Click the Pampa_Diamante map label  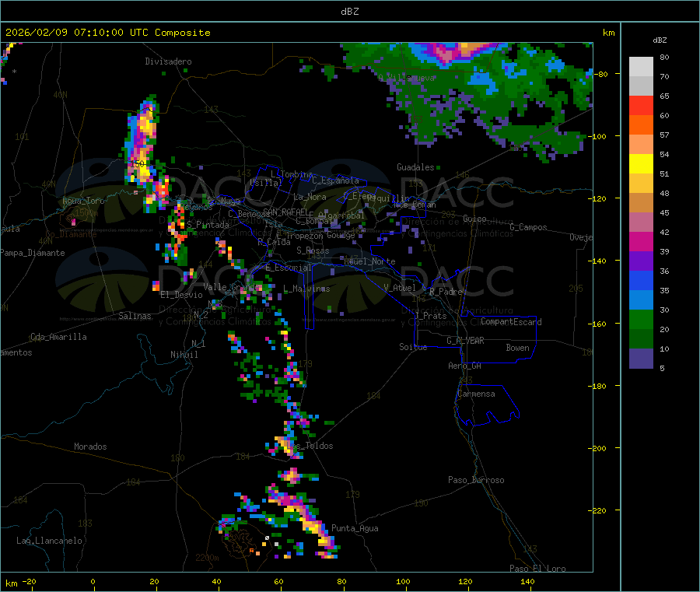(32, 253)
